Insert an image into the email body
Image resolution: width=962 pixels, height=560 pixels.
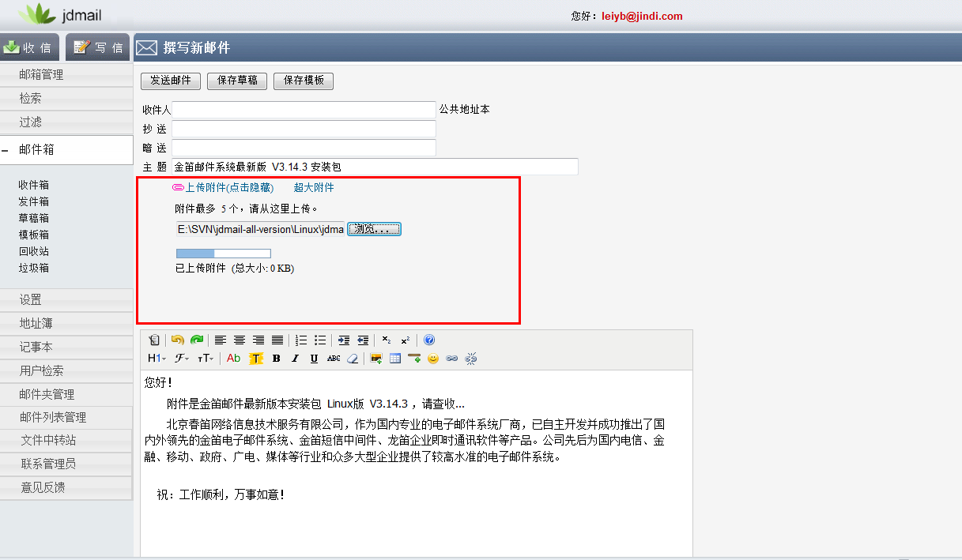click(x=376, y=359)
